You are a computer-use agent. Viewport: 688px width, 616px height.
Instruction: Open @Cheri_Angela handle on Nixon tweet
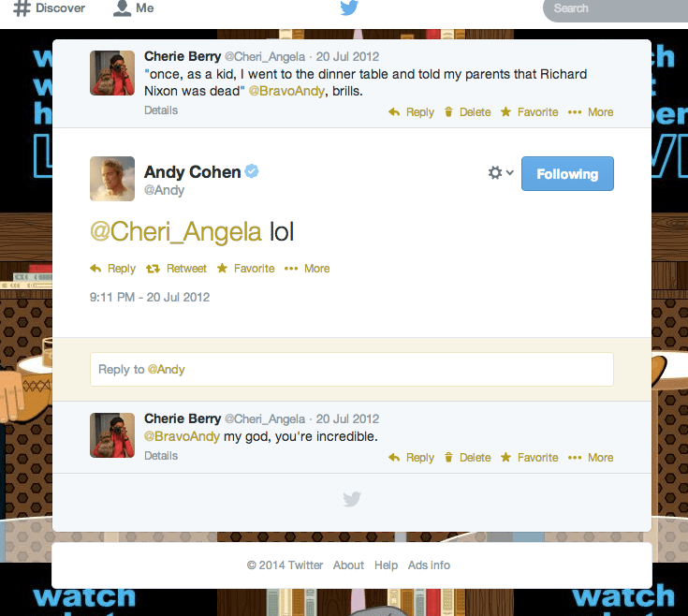coord(265,56)
